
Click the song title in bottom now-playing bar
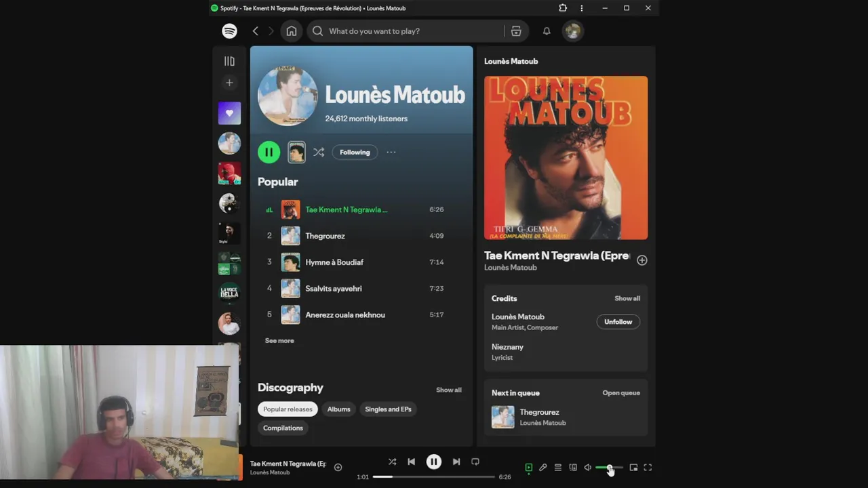tap(288, 464)
